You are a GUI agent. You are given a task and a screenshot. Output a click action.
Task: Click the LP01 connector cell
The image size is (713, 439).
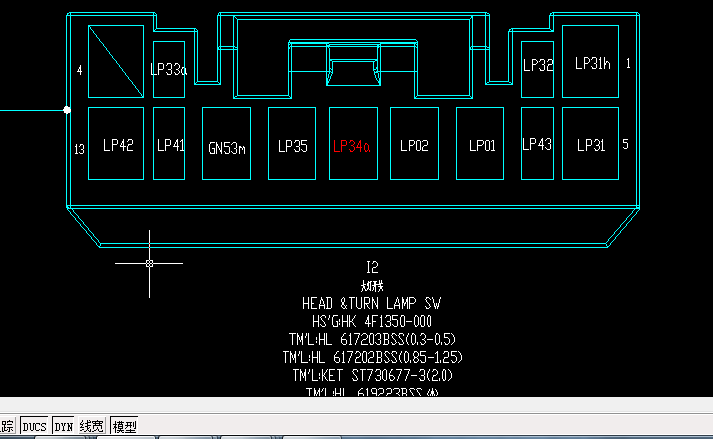482,146
